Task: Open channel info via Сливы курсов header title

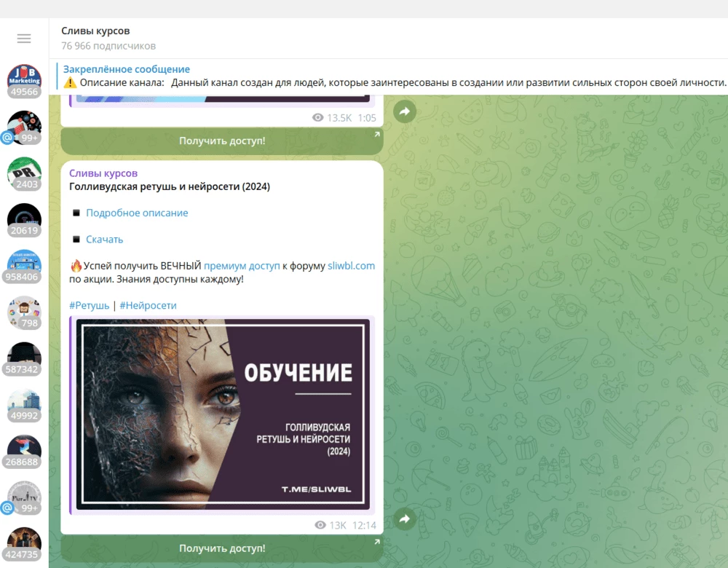Action: (95, 31)
